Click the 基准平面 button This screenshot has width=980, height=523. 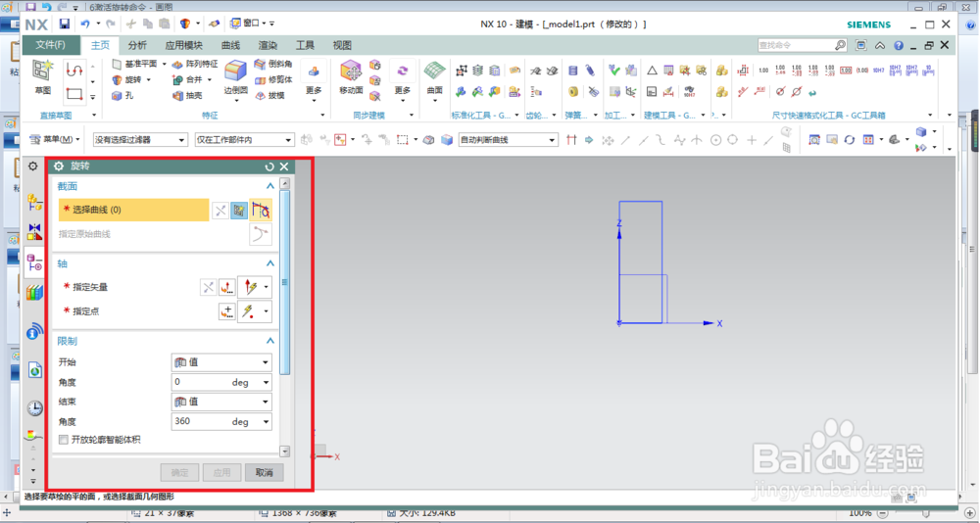pos(135,64)
